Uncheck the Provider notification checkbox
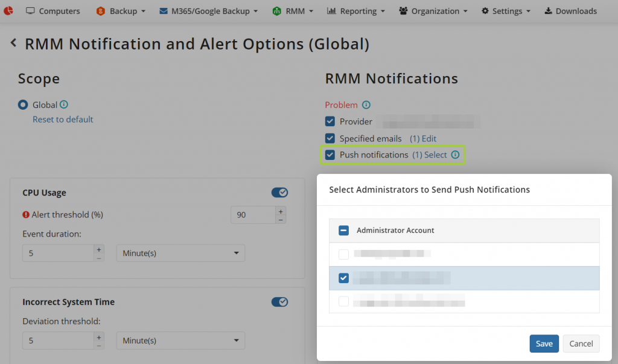 [330, 121]
